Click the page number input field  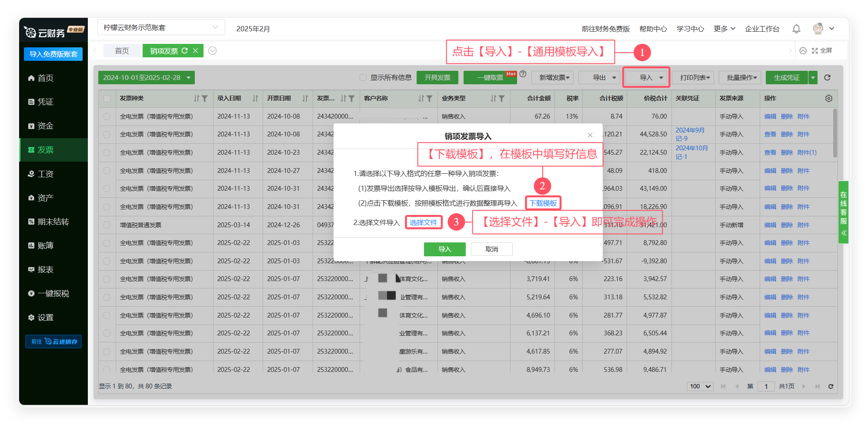point(766,386)
